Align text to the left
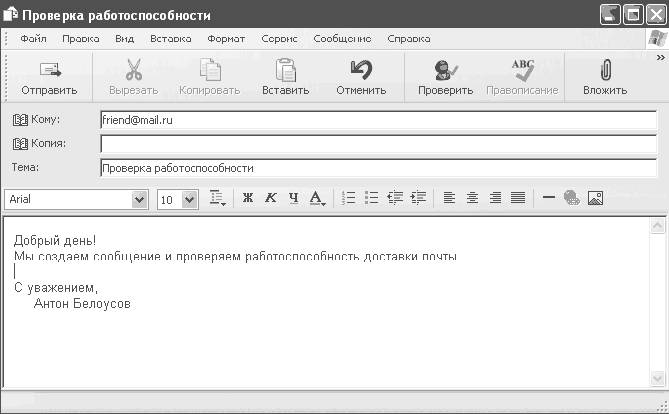 [x=449, y=198]
